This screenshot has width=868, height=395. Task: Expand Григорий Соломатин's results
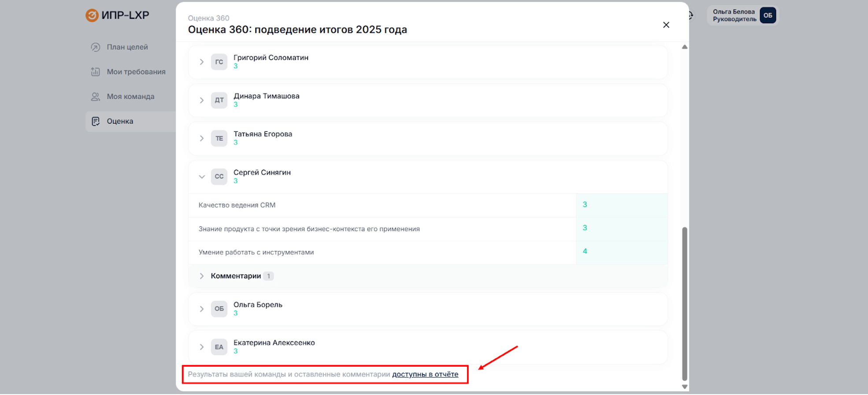point(202,62)
